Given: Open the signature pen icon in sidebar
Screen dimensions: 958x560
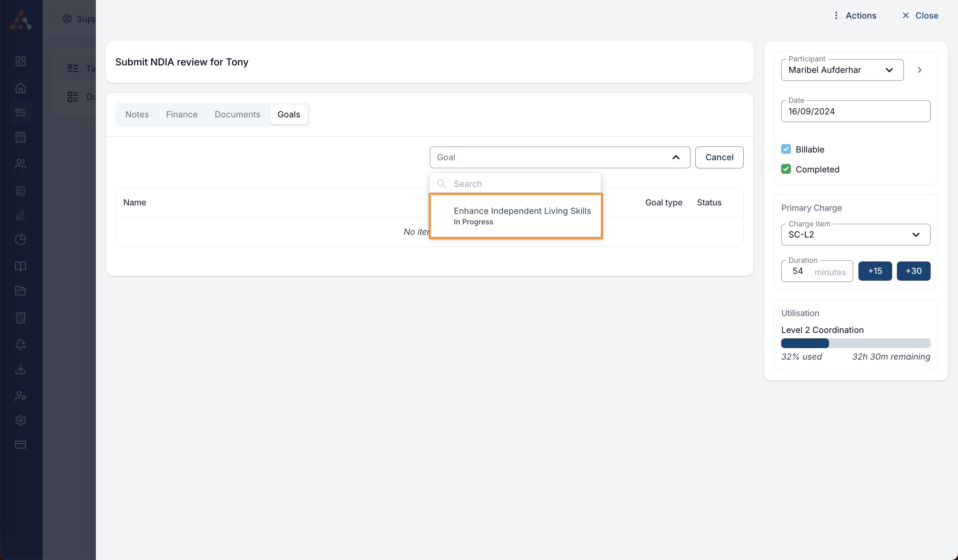Looking at the screenshot, I should [x=21, y=215].
